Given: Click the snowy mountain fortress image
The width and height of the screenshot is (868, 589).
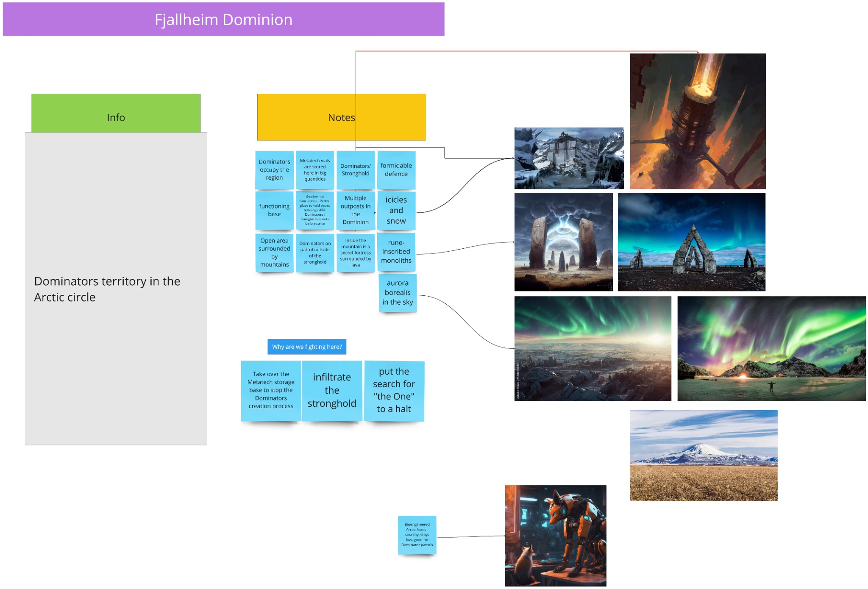Looking at the screenshot, I should tap(569, 158).
